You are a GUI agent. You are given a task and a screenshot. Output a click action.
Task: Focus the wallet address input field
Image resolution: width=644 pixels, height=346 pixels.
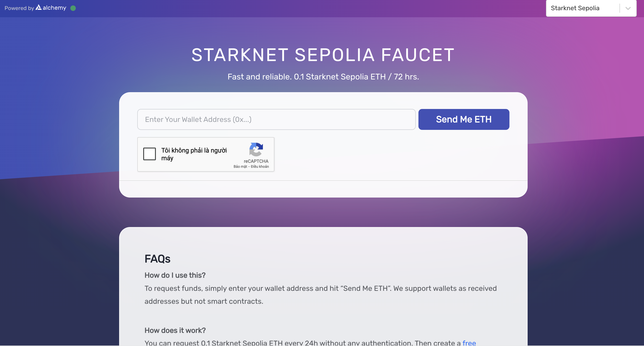coord(276,119)
